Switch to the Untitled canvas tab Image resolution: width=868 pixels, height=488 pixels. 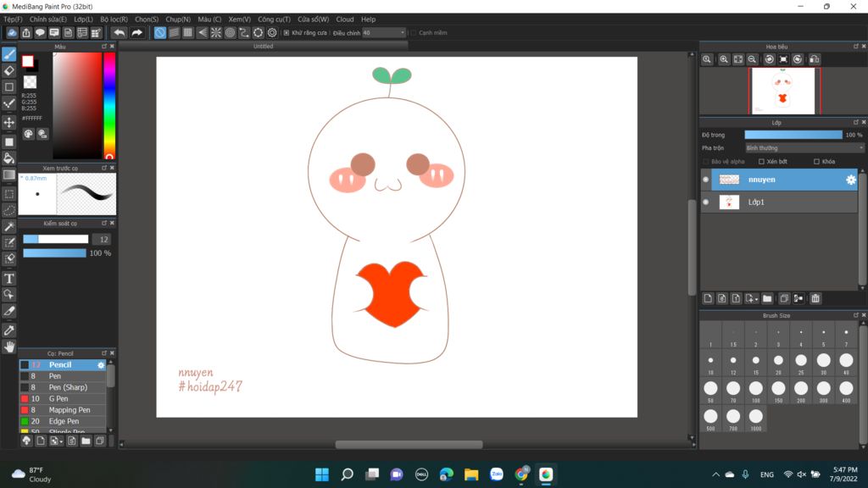pyautogui.click(x=263, y=47)
